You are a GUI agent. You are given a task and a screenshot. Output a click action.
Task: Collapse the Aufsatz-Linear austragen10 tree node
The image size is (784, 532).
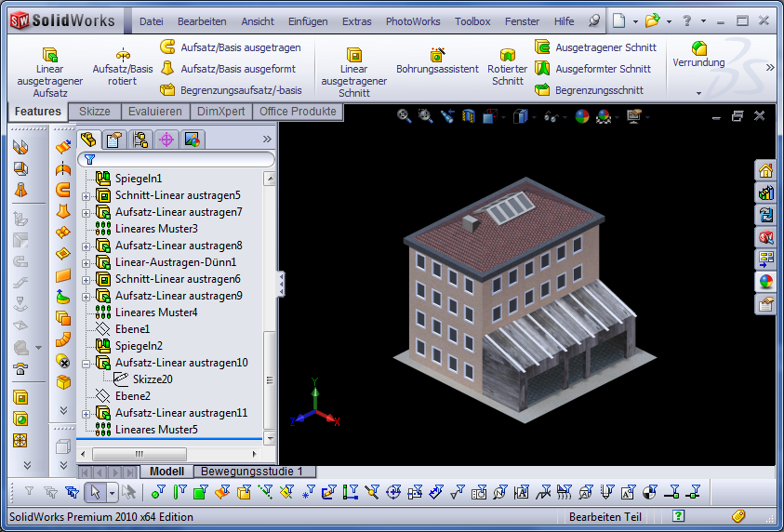coord(86,363)
